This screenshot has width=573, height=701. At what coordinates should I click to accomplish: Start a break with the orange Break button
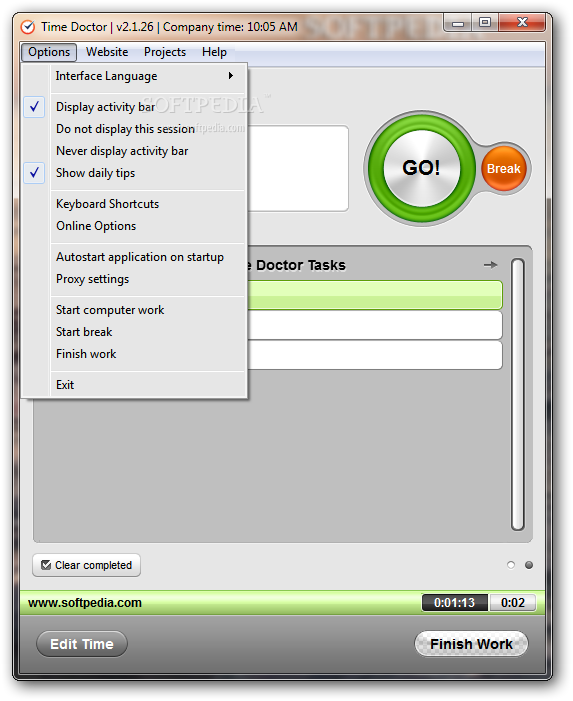pyautogui.click(x=504, y=169)
